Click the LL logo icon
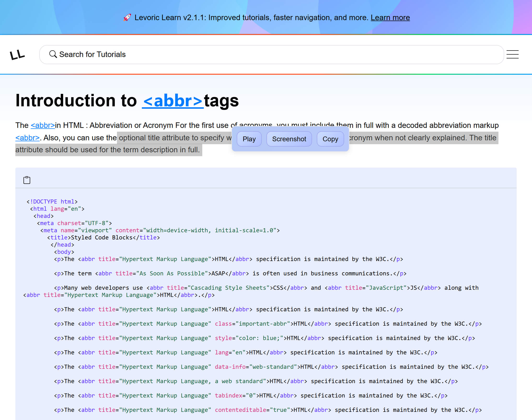Image resolution: width=532 pixels, height=420 pixels. click(17, 55)
